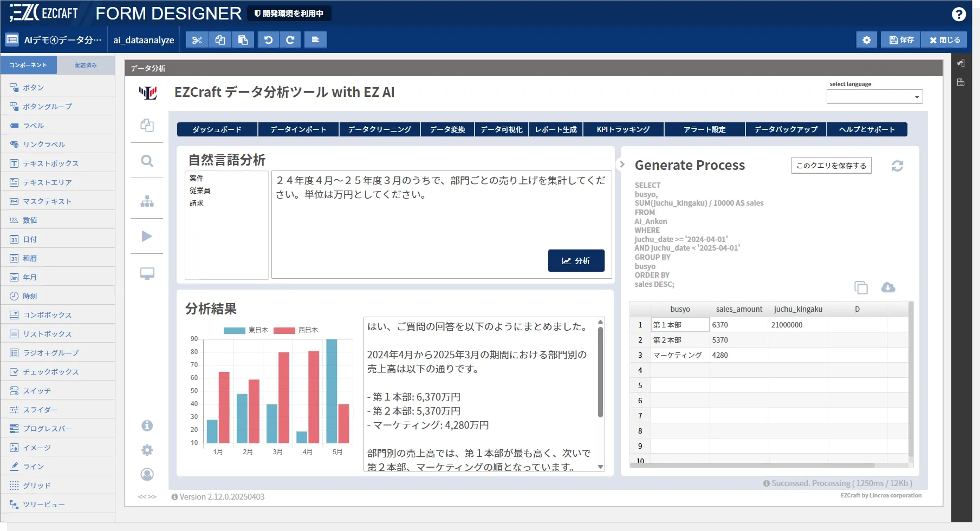
Task: Open the help question mark icon
Action: (x=959, y=14)
